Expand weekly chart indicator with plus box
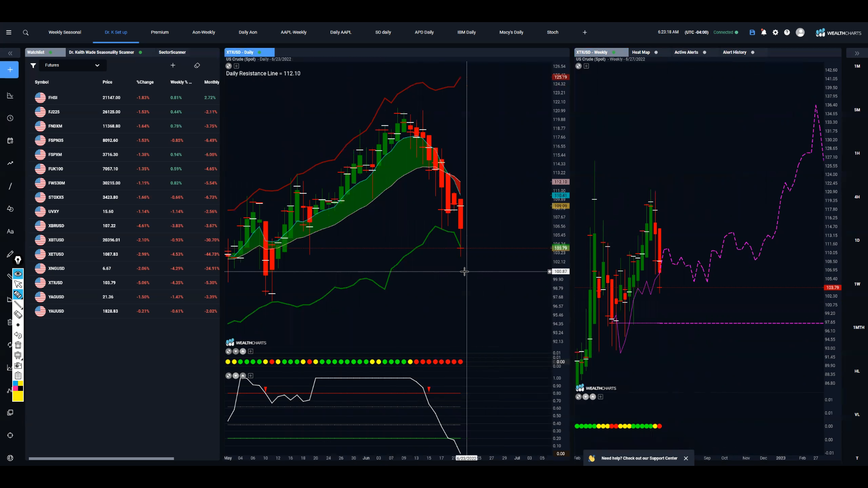The image size is (868, 488). coord(586,66)
